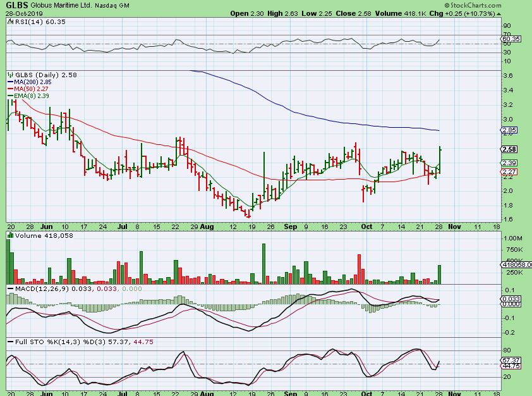Click the Oct label on the date axis
Screen dimensions: 532x396
pos(367,226)
